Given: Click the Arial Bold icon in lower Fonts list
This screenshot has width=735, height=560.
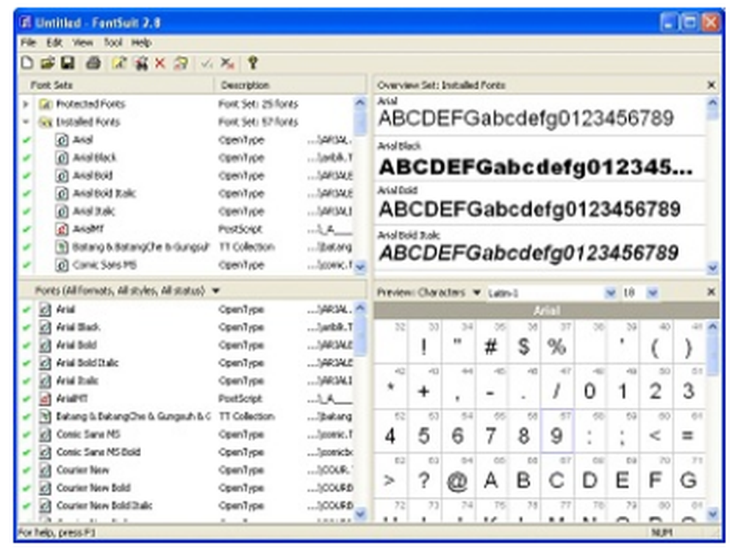Looking at the screenshot, I should (45, 345).
